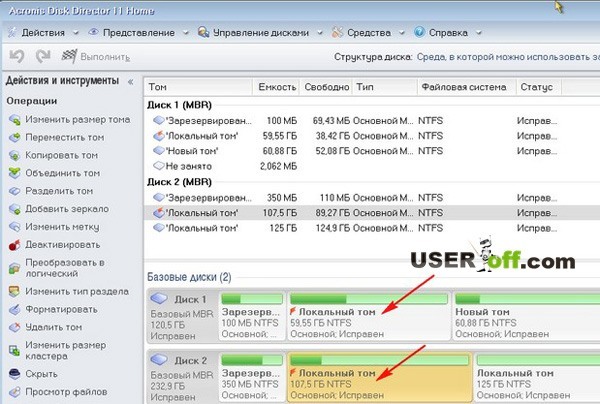
Task: Click the Объединить том icon
Action: (14, 173)
